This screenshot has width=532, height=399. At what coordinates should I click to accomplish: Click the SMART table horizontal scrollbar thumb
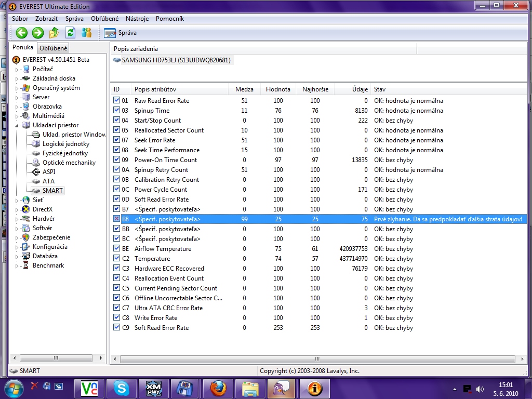click(317, 359)
